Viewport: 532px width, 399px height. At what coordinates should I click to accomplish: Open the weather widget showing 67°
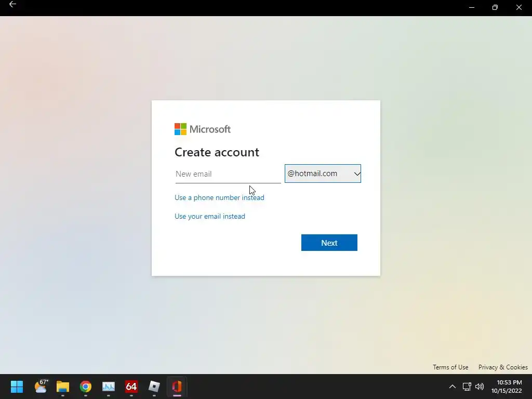[x=41, y=387]
